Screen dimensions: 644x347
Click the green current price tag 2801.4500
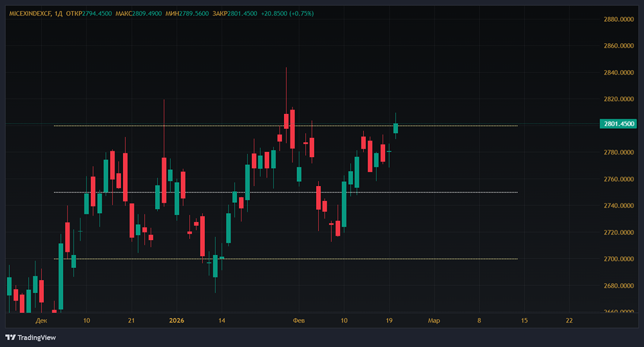pyautogui.click(x=618, y=124)
